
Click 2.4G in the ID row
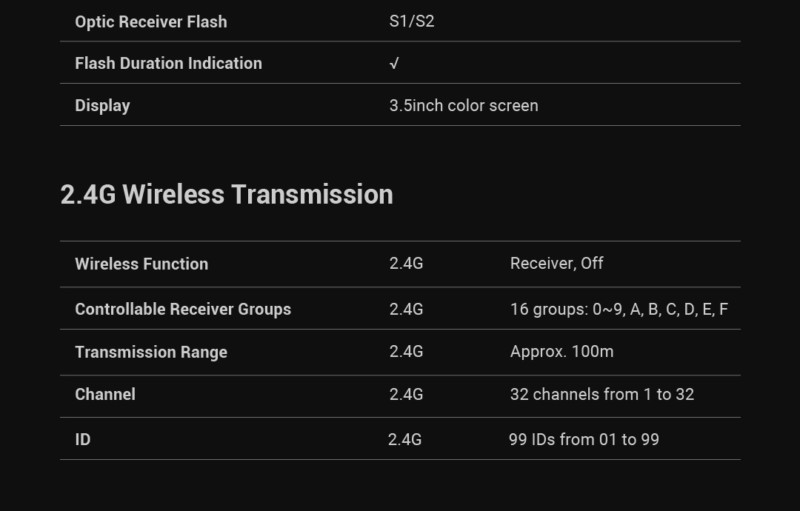pos(405,440)
